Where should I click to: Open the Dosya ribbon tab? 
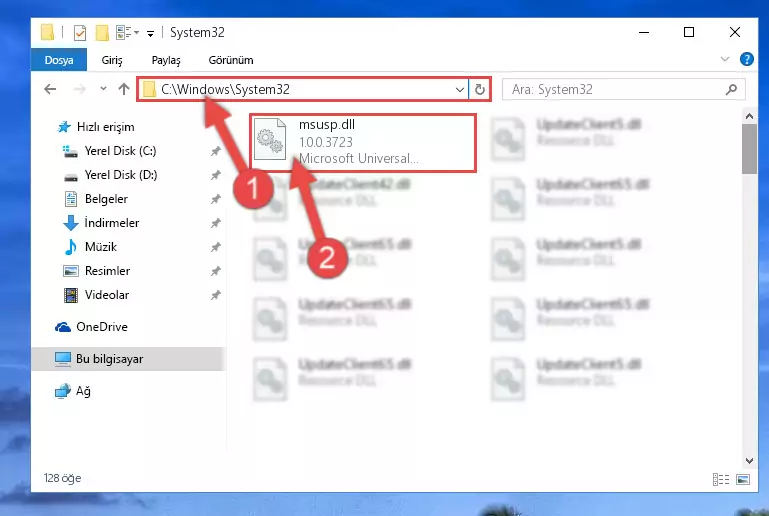point(59,60)
